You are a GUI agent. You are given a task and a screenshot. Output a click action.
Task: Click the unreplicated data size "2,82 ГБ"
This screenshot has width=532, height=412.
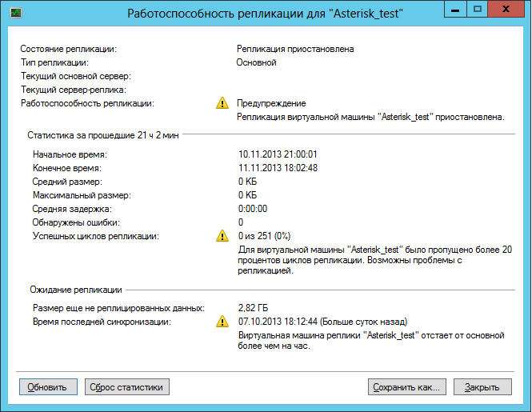pyautogui.click(x=255, y=308)
